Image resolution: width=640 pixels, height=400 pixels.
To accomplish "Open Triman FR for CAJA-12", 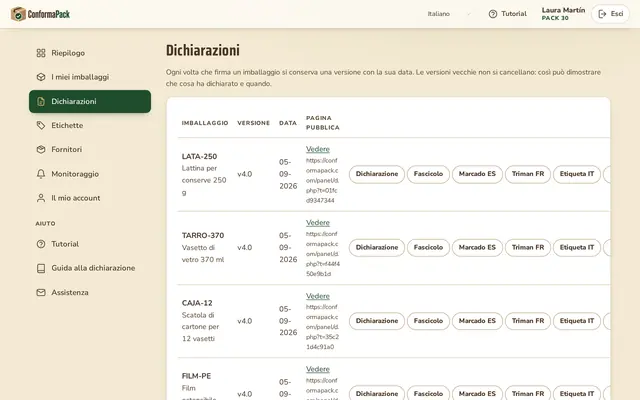I will tap(528, 321).
